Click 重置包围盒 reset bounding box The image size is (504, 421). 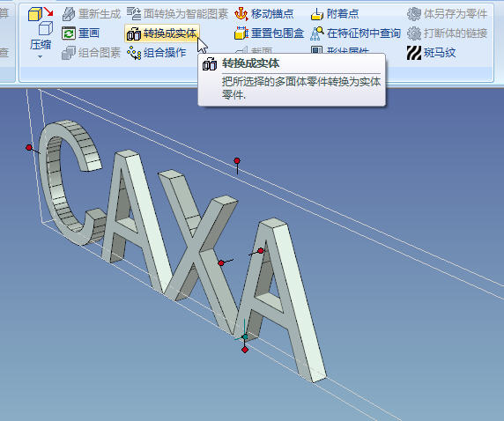pos(270,33)
